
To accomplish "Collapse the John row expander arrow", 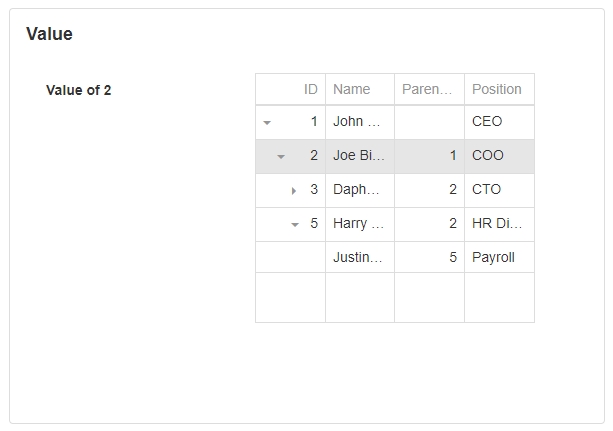I will coord(267,122).
